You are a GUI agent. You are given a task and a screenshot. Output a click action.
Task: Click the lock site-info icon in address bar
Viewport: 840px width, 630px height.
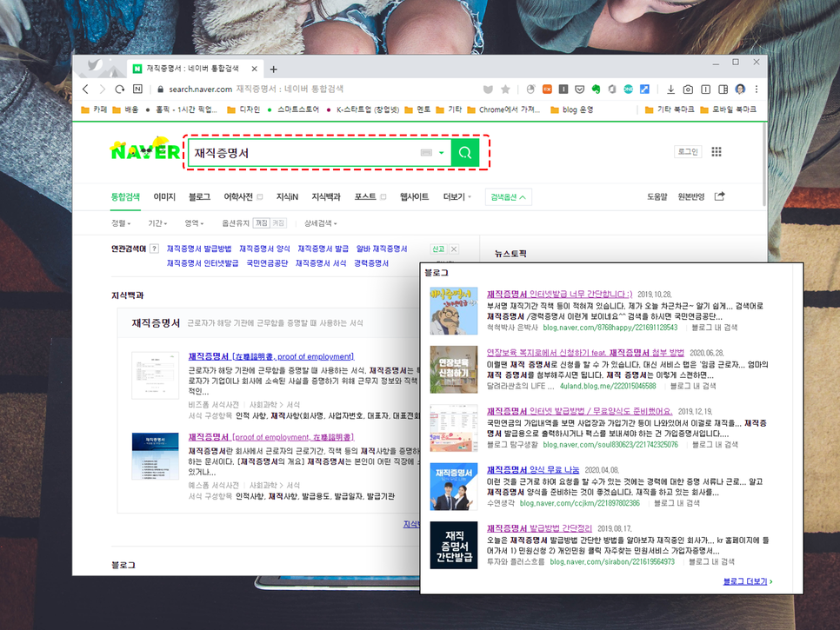click(x=160, y=90)
